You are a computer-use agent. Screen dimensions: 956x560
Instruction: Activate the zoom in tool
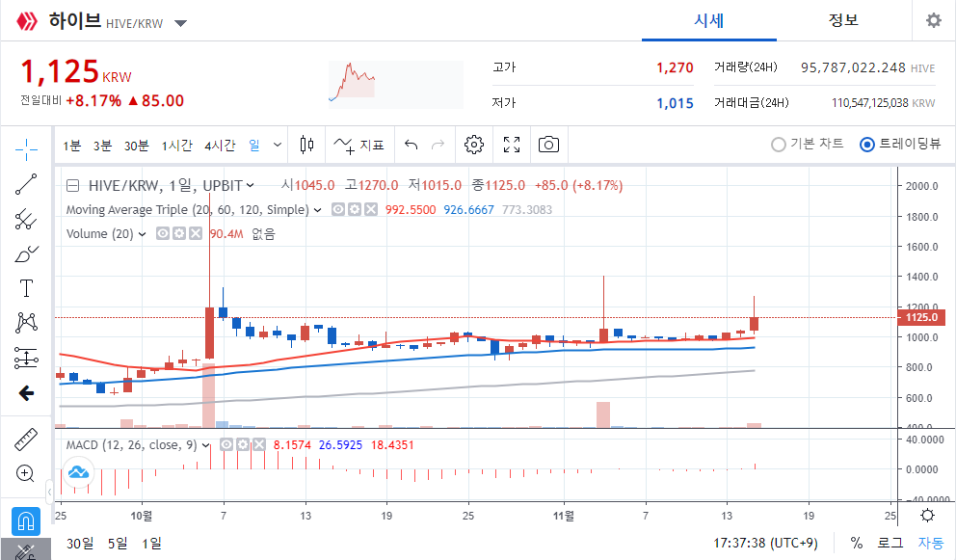[x=25, y=473]
